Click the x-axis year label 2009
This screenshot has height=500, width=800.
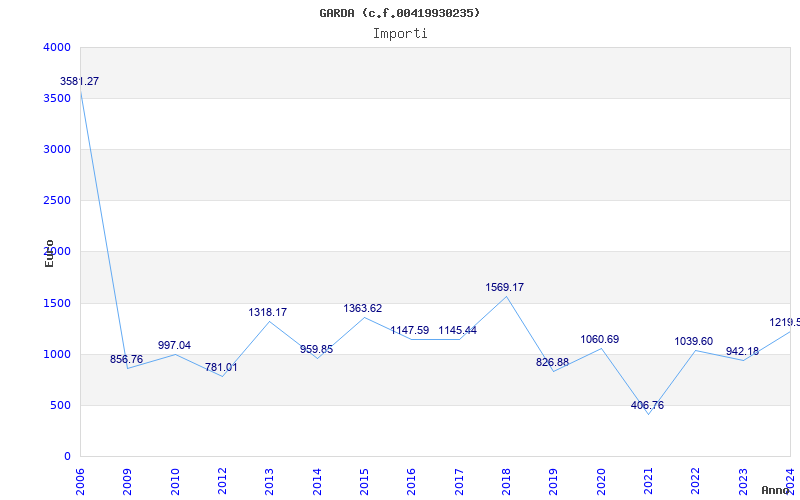[128, 482]
